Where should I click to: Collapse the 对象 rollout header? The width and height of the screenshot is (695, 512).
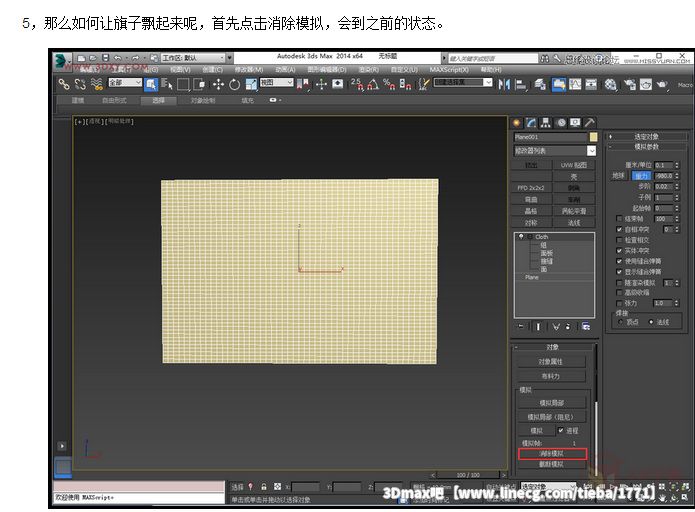[x=552, y=347]
